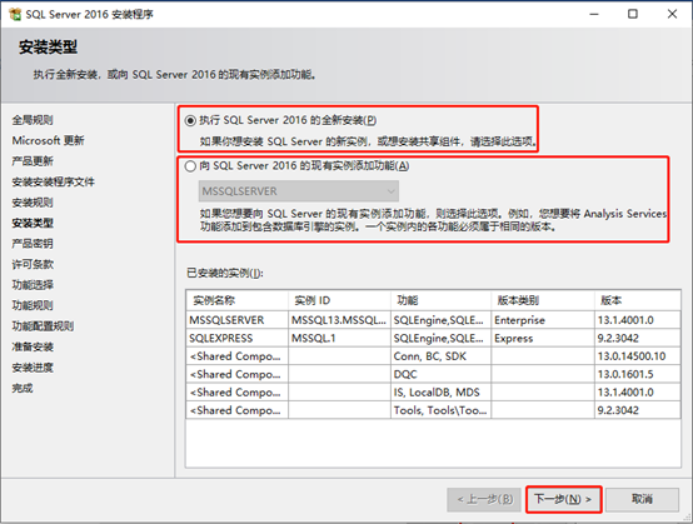Click the IS, LocalDB, MDS feature cell
693x524 pixels.
(441, 392)
